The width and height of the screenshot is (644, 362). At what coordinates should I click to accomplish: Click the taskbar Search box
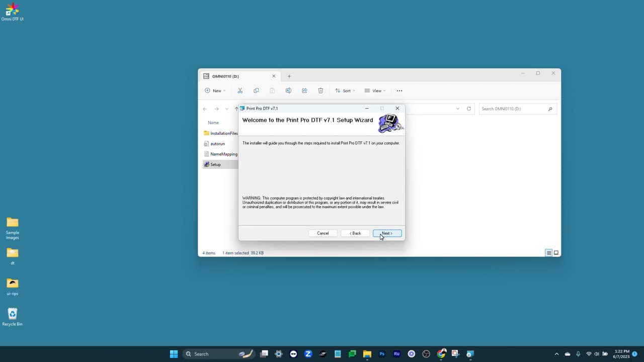(x=219, y=354)
